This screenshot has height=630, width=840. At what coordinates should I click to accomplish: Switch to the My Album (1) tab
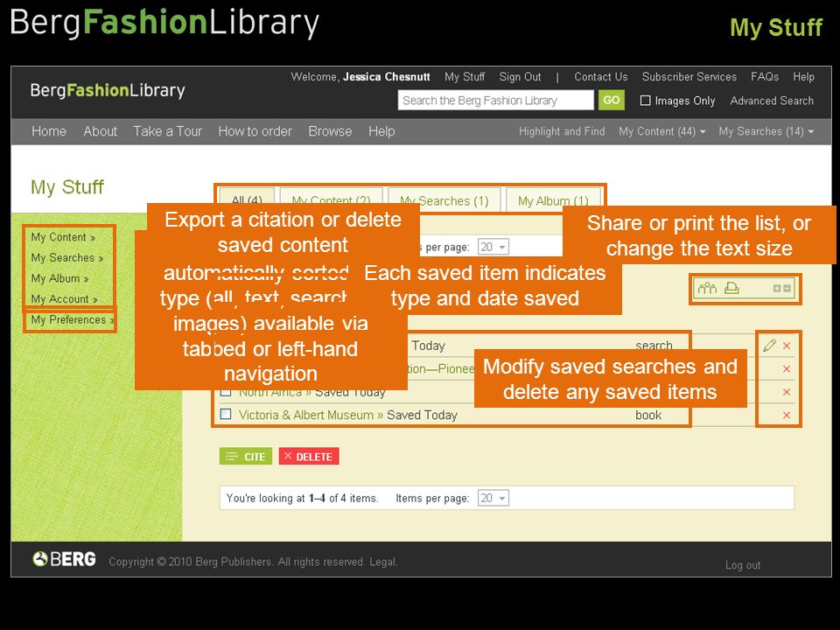point(553,200)
